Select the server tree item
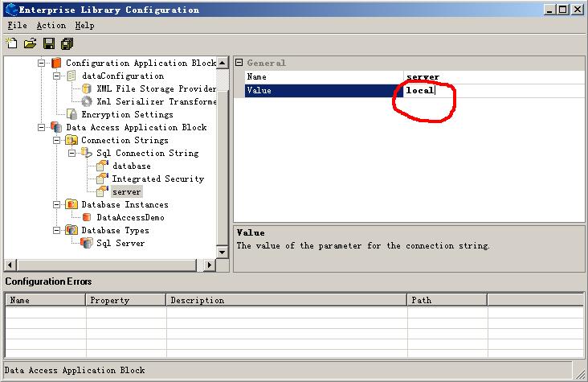 pos(127,191)
